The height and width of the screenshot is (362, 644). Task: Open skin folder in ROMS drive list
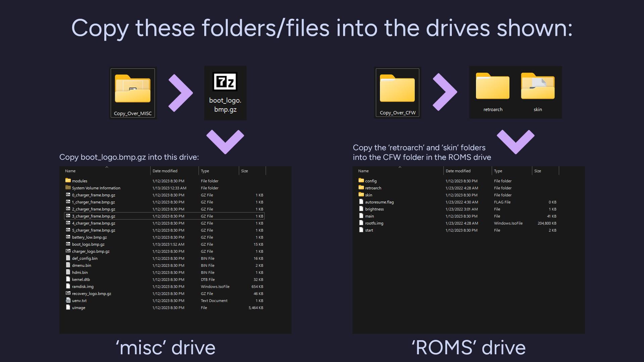458,195
